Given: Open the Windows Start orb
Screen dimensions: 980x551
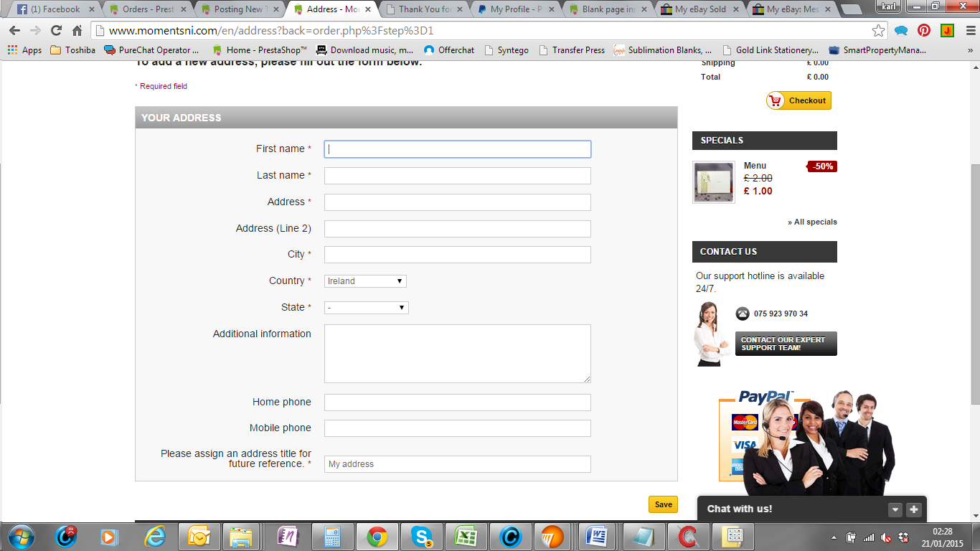Looking at the screenshot, I should [x=20, y=537].
